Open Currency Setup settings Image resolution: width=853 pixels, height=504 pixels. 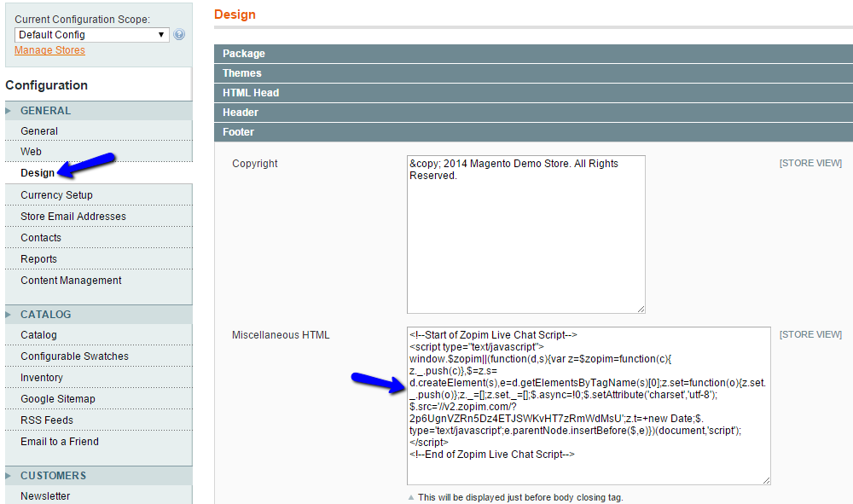point(55,194)
